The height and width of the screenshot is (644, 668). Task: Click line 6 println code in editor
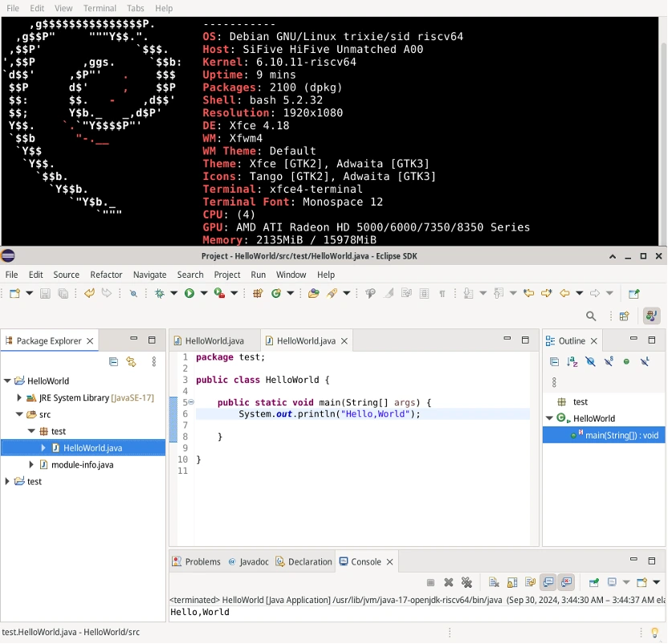pyautogui.click(x=329, y=414)
